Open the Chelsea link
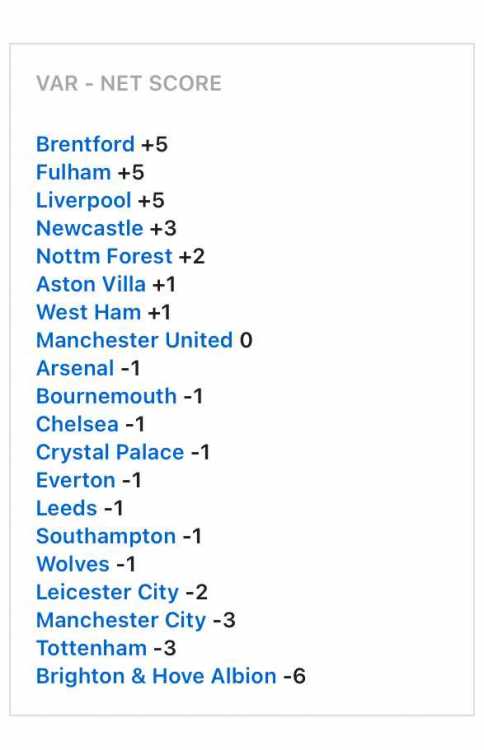 click(77, 424)
